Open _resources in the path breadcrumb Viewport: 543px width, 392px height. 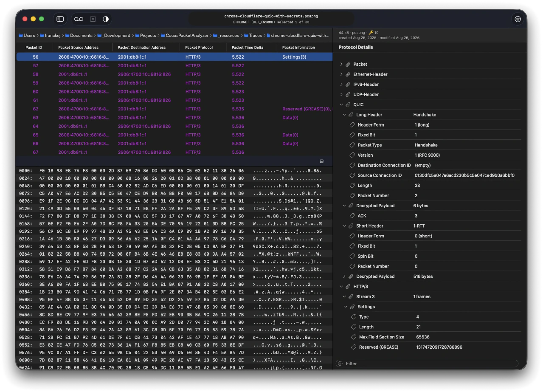click(226, 36)
